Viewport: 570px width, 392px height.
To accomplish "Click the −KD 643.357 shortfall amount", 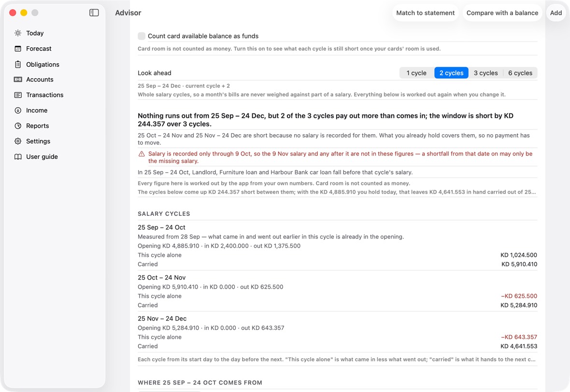I will 519,337.
